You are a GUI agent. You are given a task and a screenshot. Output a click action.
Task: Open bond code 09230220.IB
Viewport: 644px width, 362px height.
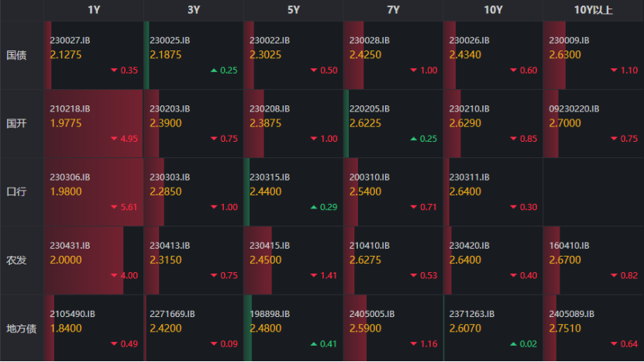[x=574, y=109]
